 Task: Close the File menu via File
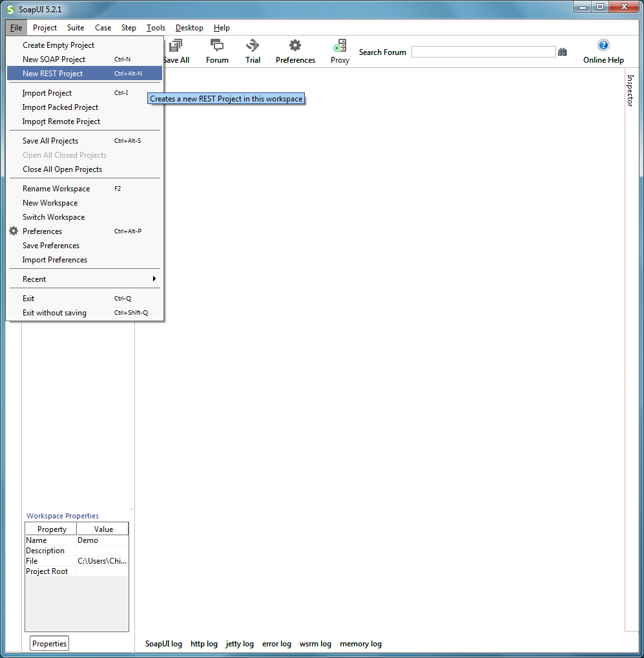tap(16, 28)
